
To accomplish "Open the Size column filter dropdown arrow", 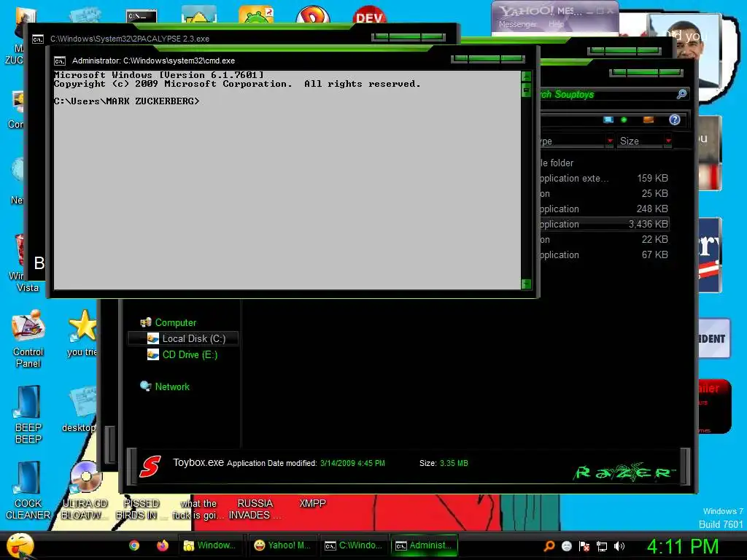I will [668, 141].
